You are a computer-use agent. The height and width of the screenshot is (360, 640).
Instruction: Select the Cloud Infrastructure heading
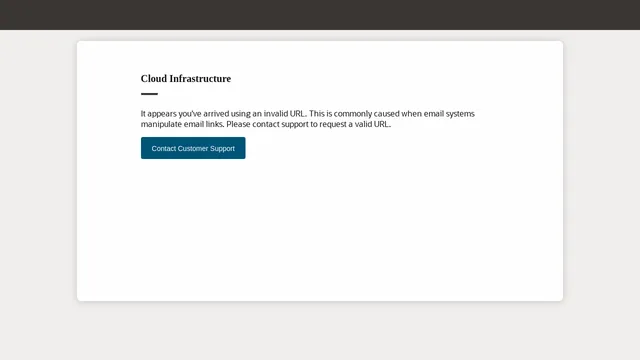point(186,79)
